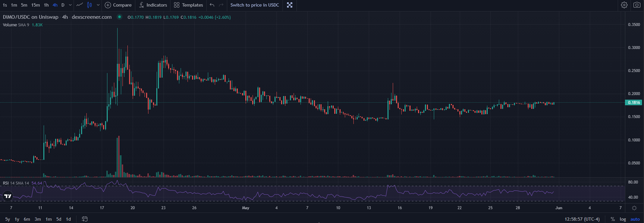Set date range to 1m in bottom bar
Viewport: 644px width, 223px height.
pos(48,219)
